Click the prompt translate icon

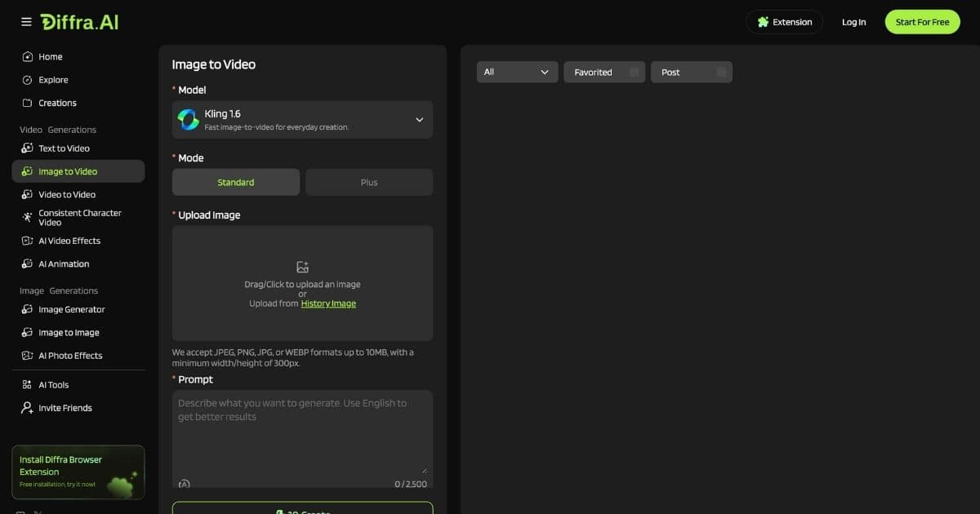[184, 484]
